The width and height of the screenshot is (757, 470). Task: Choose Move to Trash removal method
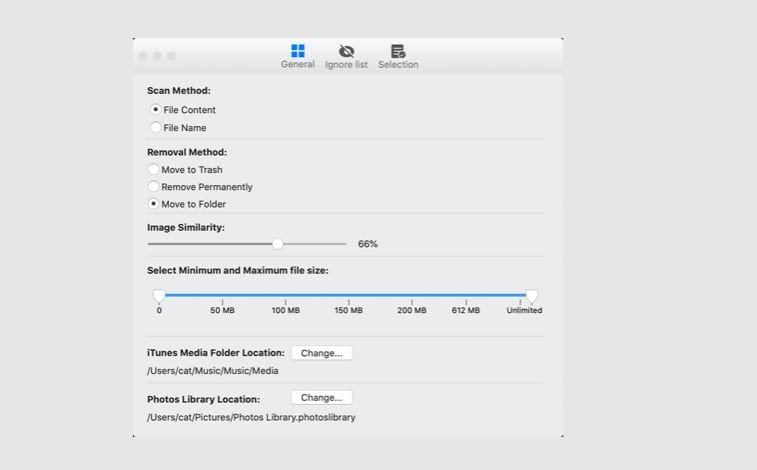(x=154, y=169)
